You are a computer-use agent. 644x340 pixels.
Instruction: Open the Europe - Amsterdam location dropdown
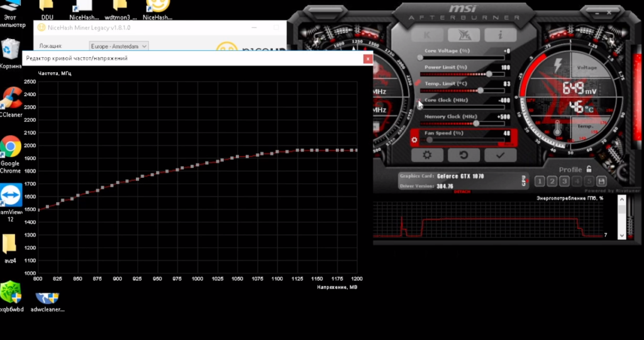pyautogui.click(x=119, y=46)
